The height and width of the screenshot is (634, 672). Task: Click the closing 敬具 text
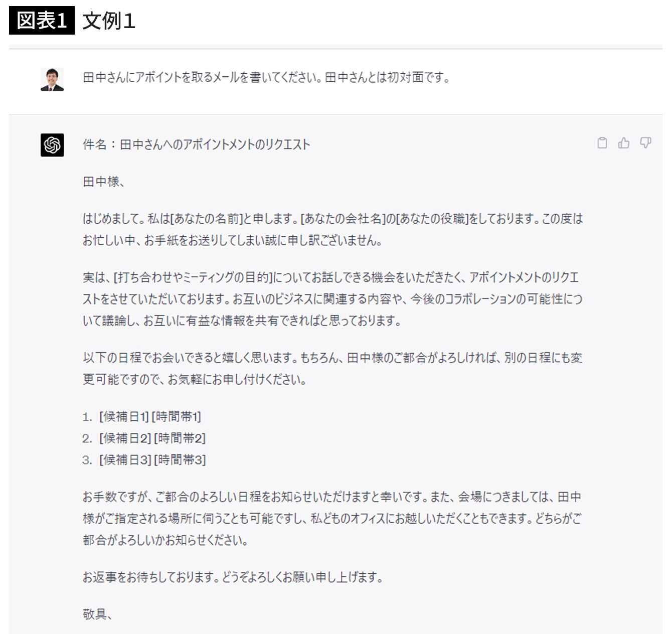coord(97,614)
